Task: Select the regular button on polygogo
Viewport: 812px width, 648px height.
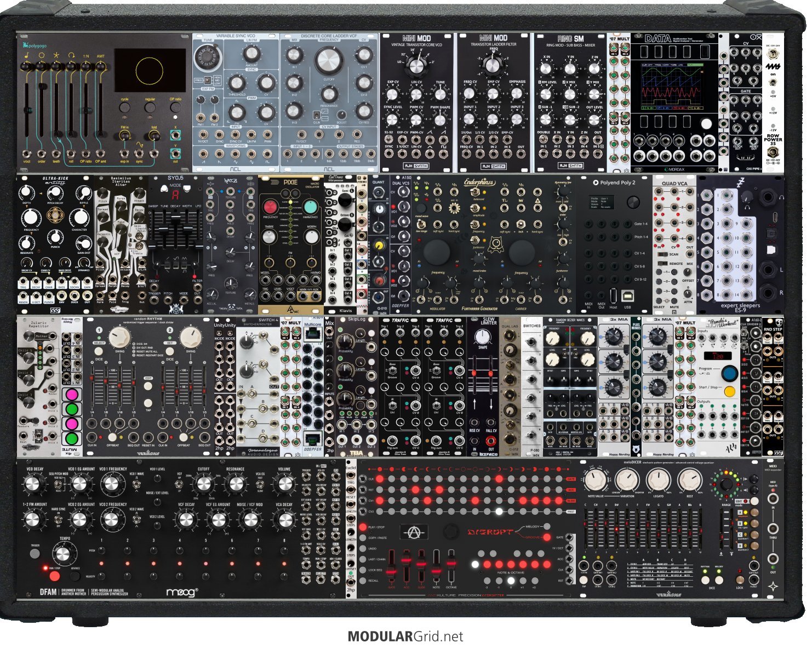Action: coord(150,107)
